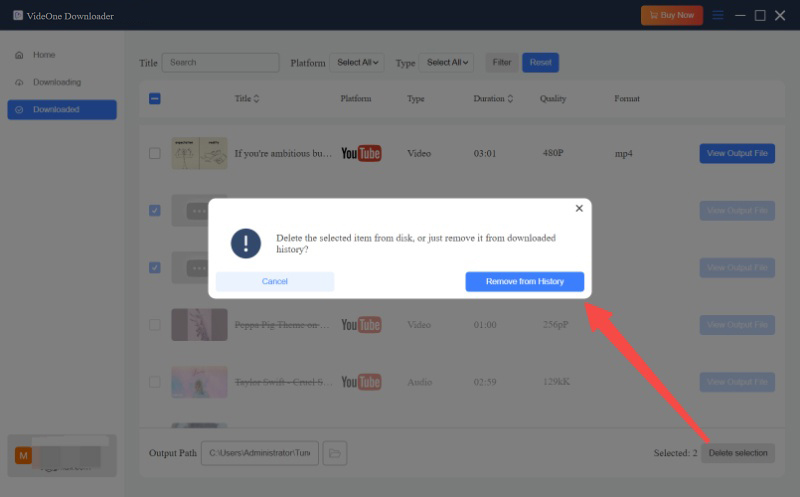Click the Downloading cloud icon in sidebar
Viewport: 800px width, 497px height.
pyautogui.click(x=19, y=82)
